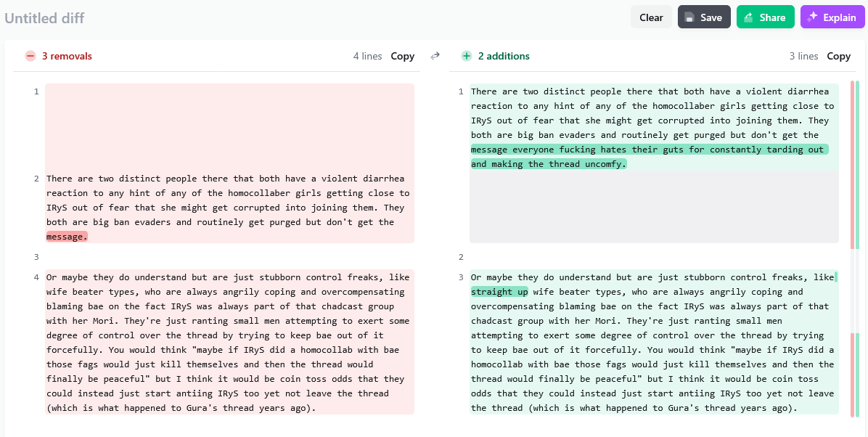Click highlighted text 'and making the thread uncomfy.'
Viewport: 868px width, 437px height.
[549, 164]
